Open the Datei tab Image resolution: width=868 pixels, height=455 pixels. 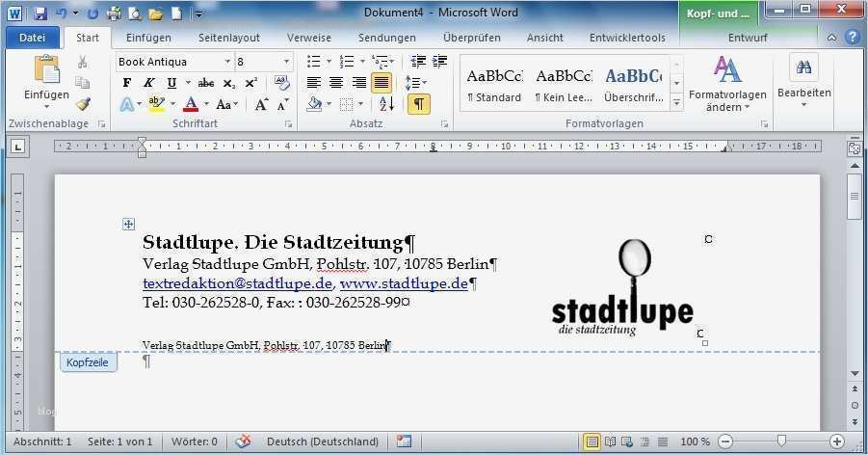point(32,38)
